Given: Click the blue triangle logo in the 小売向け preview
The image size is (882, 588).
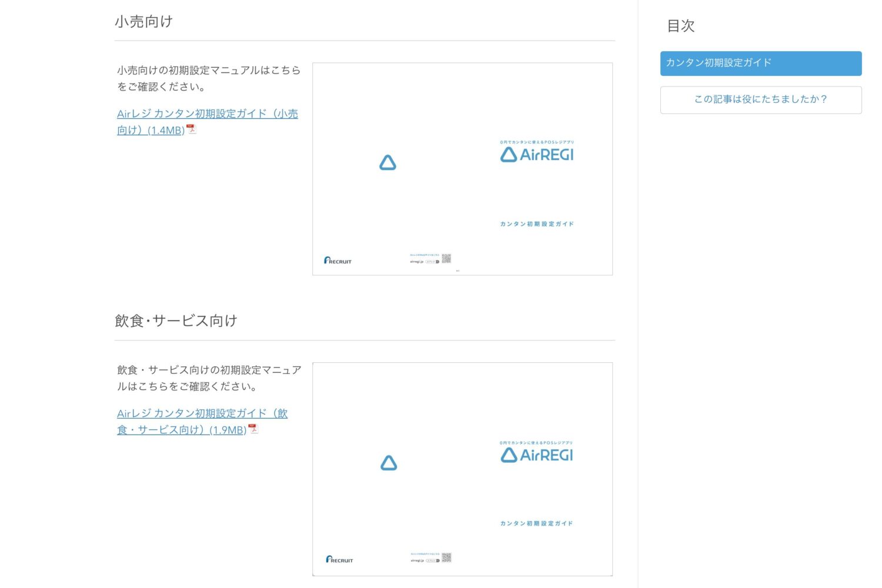Looking at the screenshot, I should (x=387, y=163).
